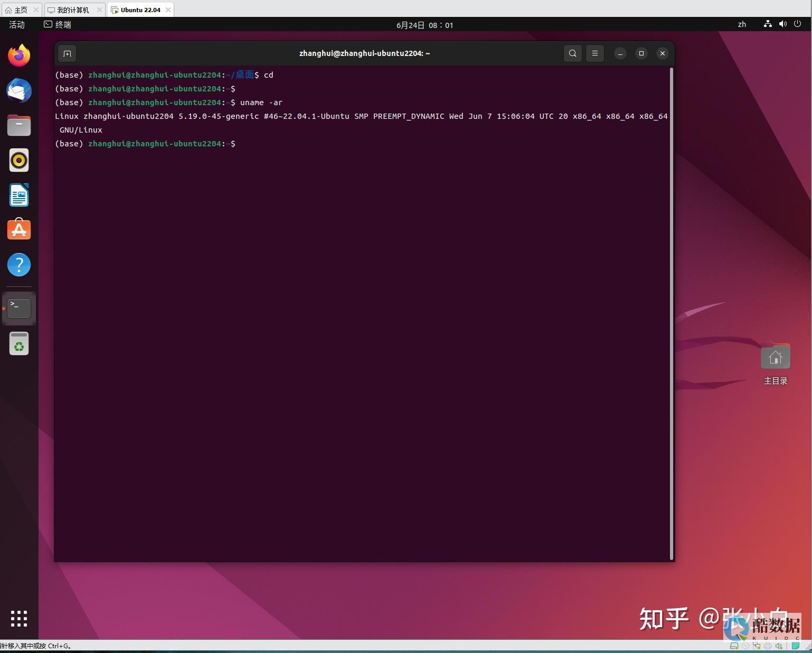This screenshot has height=653, width=812.
Task: Click the 'uname -ar' command text
Action: pos(261,102)
